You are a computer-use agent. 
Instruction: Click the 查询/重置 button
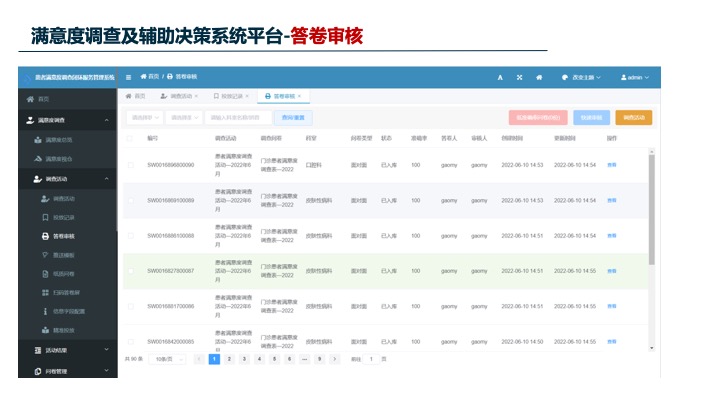click(293, 118)
